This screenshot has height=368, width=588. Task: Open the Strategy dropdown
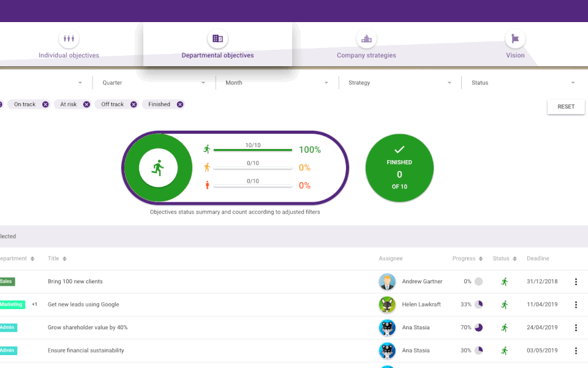point(400,83)
